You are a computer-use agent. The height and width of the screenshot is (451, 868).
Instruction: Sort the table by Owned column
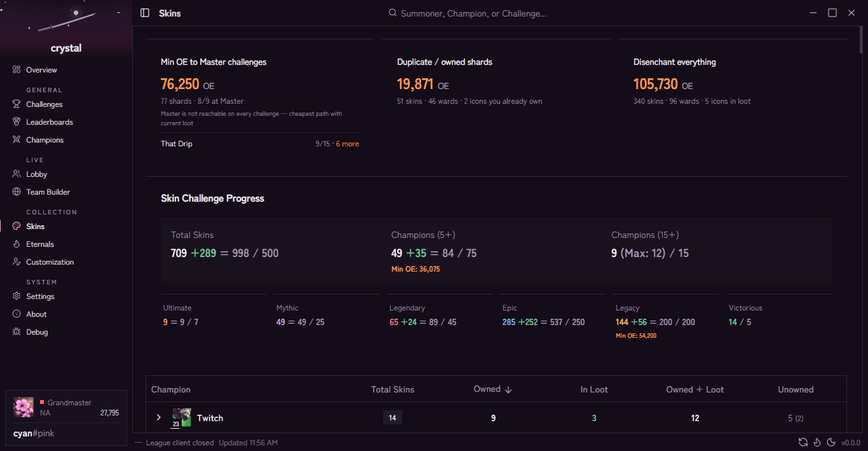[x=492, y=389]
